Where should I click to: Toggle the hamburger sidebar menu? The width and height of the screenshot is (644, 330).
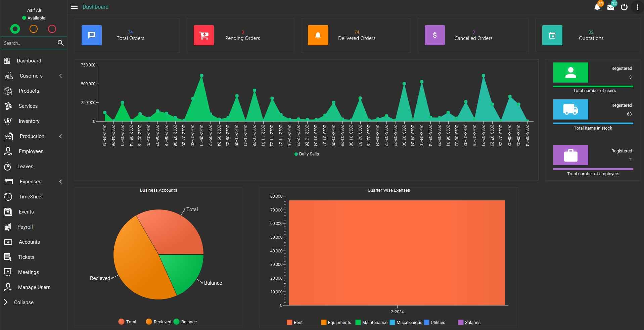point(74,7)
